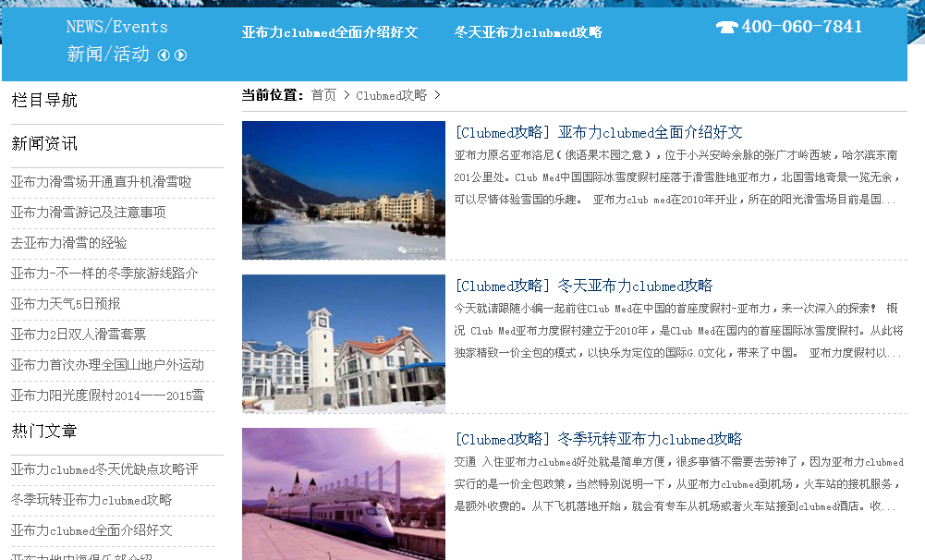The width and height of the screenshot is (925, 560).
Task: Open sidebar item 亚布力首次办理全国山地户外运动
Action: point(107,365)
